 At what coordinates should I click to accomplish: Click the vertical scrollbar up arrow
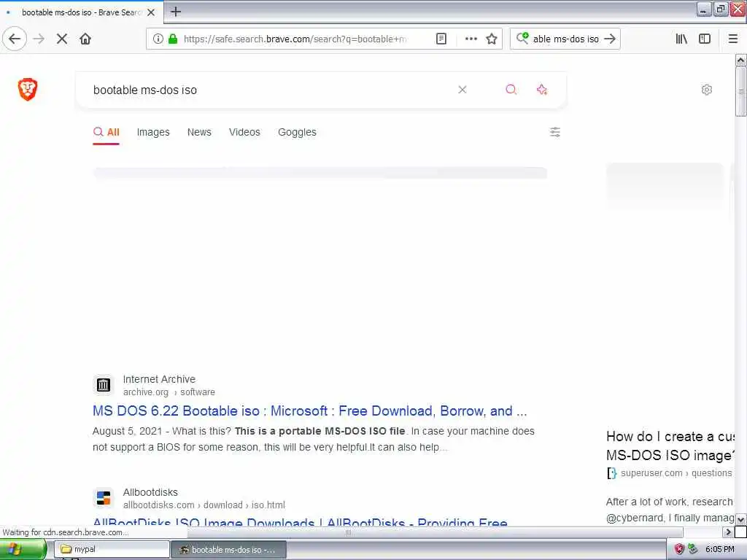pyautogui.click(x=740, y=61)
